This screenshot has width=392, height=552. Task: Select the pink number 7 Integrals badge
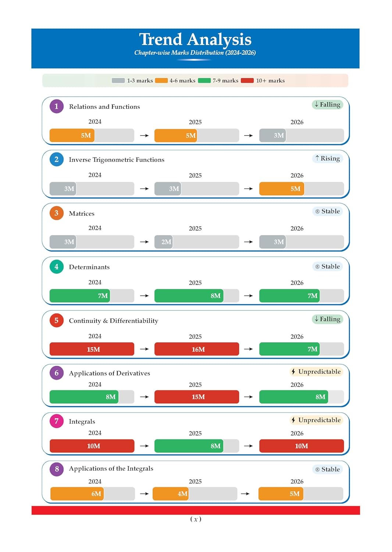(57, 421)
